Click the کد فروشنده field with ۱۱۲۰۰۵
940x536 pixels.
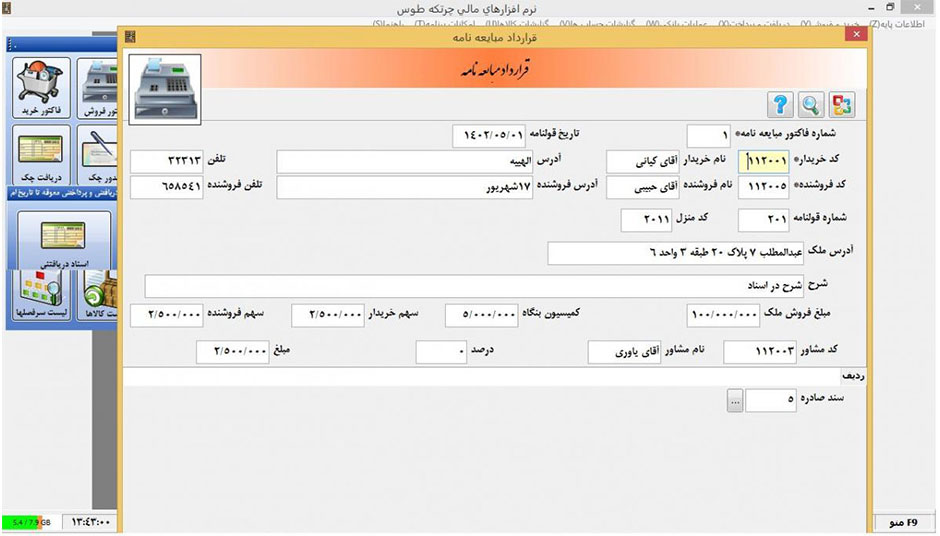click(764, 187)
